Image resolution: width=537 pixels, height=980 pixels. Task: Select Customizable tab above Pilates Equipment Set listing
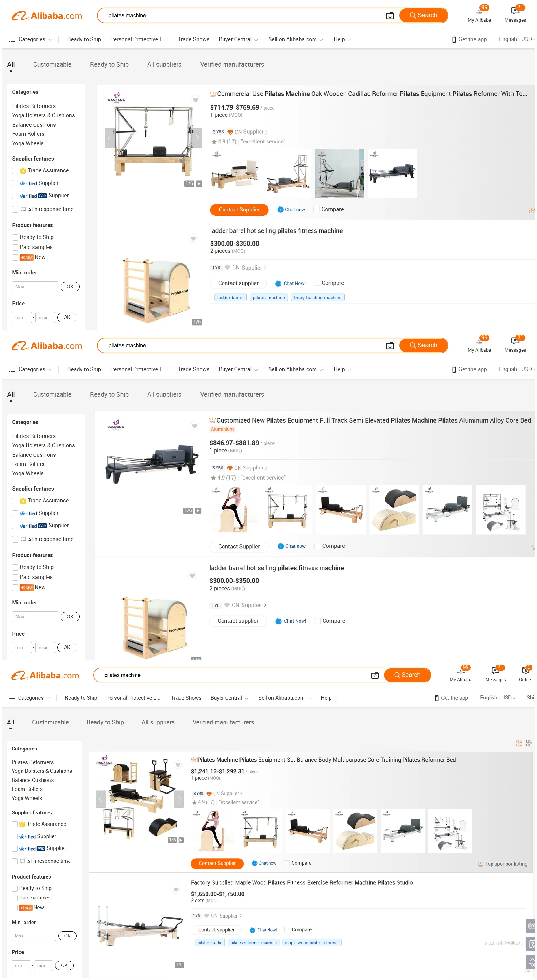50,722
